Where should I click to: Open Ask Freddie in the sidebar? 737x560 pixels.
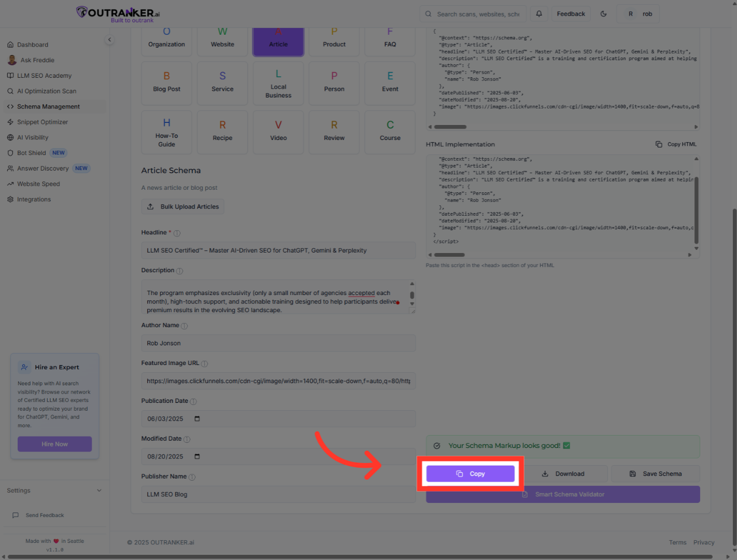[37, 60]
